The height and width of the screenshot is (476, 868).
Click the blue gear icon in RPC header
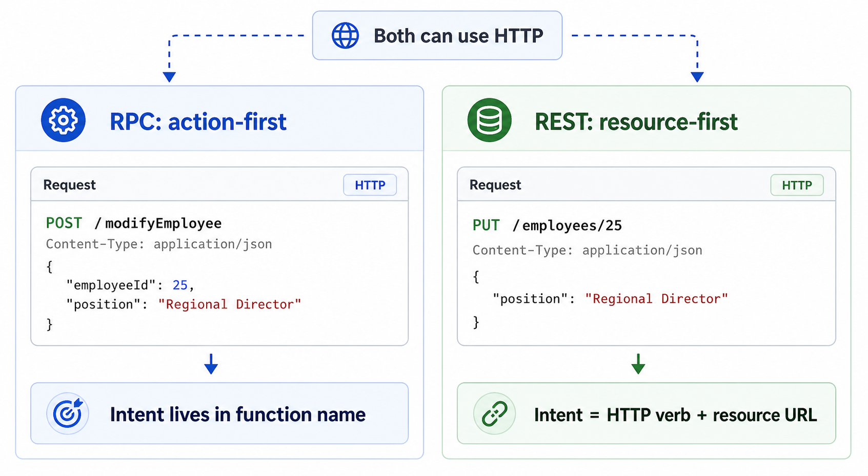63,120
